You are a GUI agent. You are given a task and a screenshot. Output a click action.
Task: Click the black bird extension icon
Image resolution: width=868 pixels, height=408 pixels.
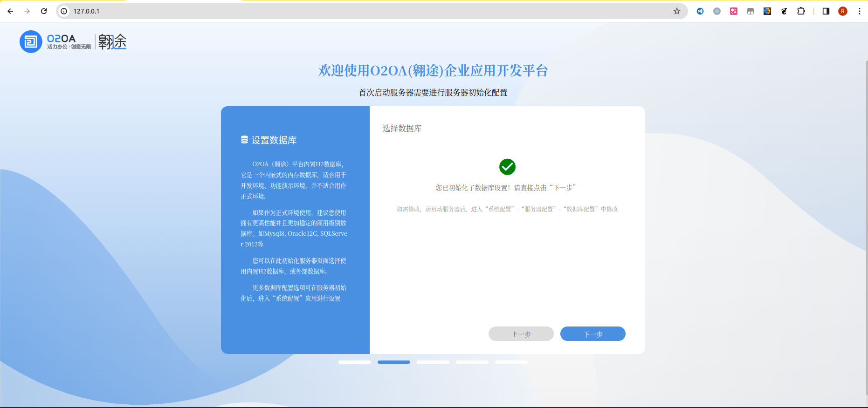tap(784, 11)
